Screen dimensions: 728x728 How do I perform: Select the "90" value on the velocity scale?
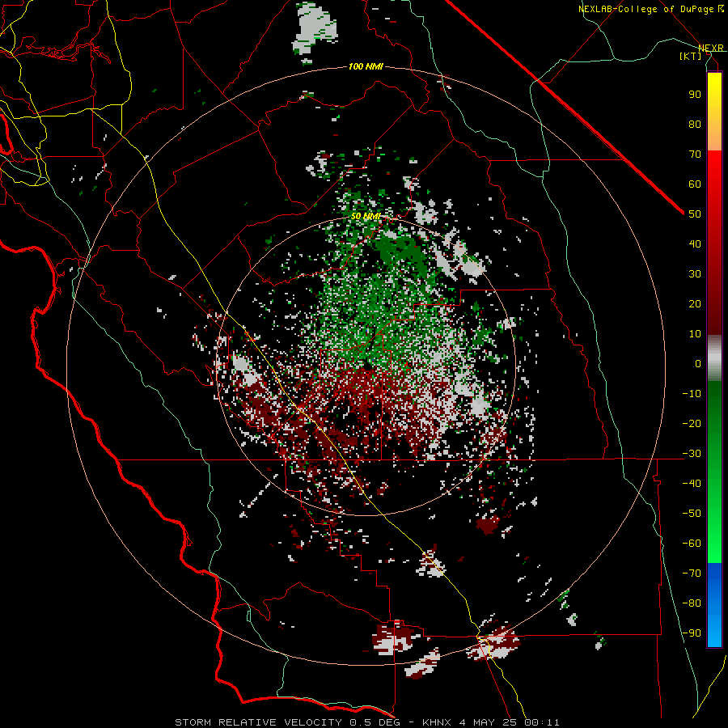click(695, 95)
